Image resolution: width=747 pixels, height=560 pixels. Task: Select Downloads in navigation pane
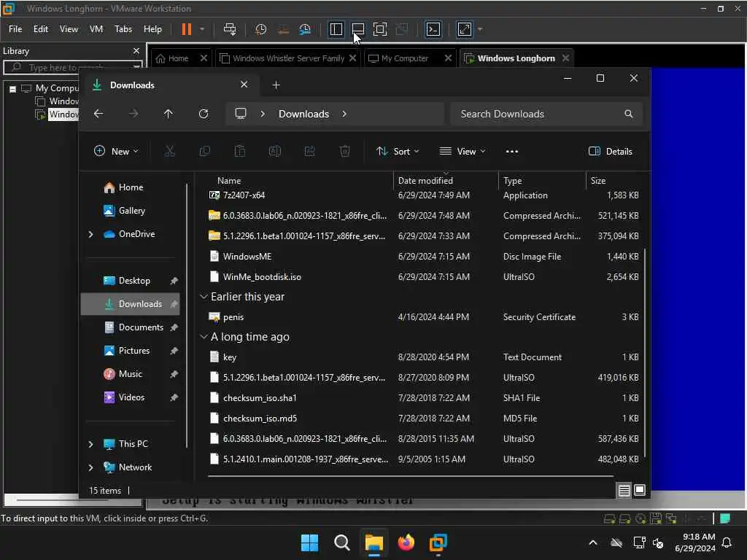pos(130,304)
